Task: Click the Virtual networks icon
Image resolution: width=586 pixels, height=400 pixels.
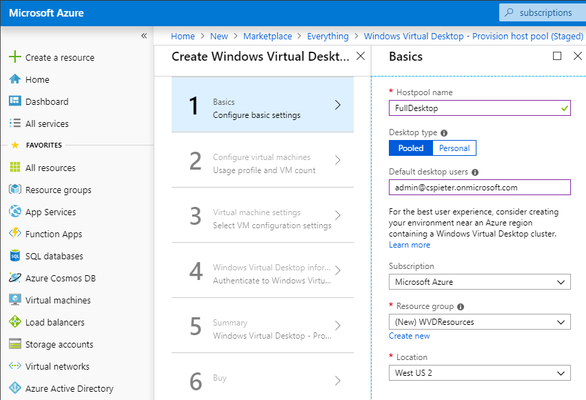Action: pos(15,366)
